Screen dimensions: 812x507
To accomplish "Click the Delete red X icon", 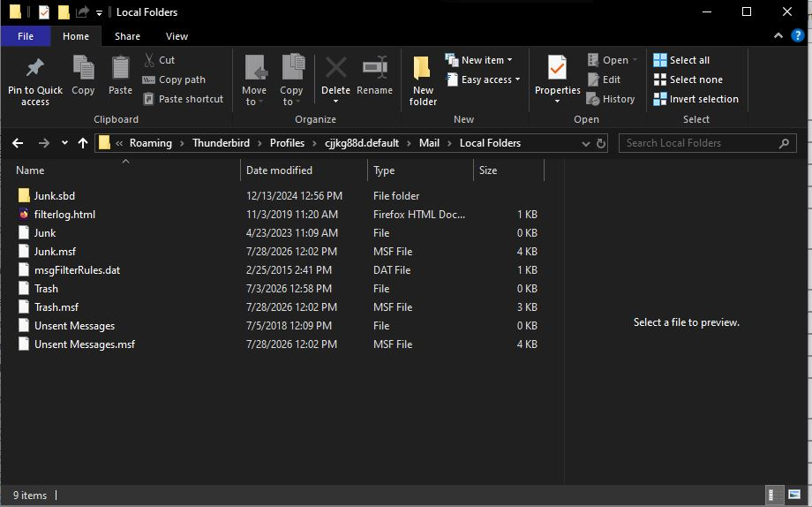I will (335, 68).
